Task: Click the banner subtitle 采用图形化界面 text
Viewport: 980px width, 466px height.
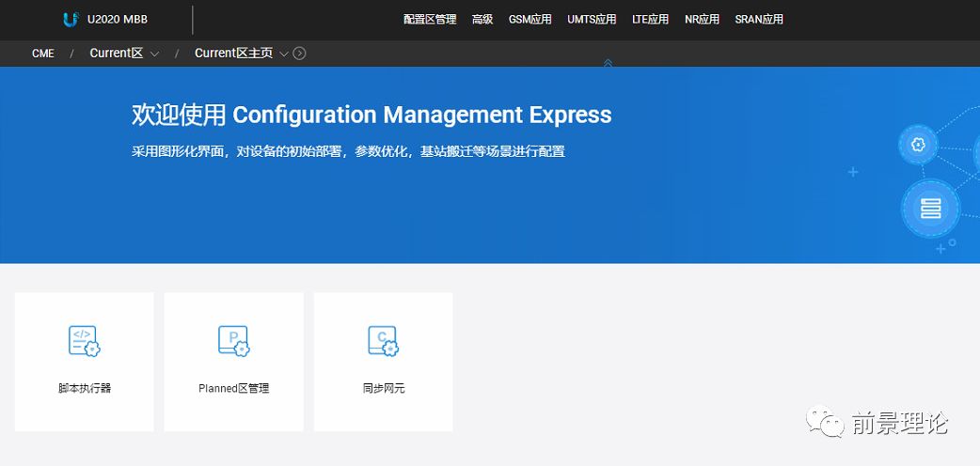Action: coord(348,152)
